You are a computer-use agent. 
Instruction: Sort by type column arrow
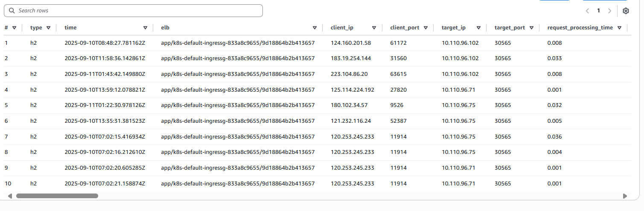coord(48,28)
